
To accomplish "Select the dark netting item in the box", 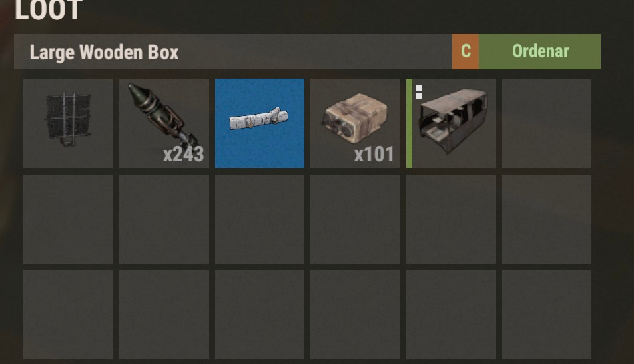I will [68, 123].
